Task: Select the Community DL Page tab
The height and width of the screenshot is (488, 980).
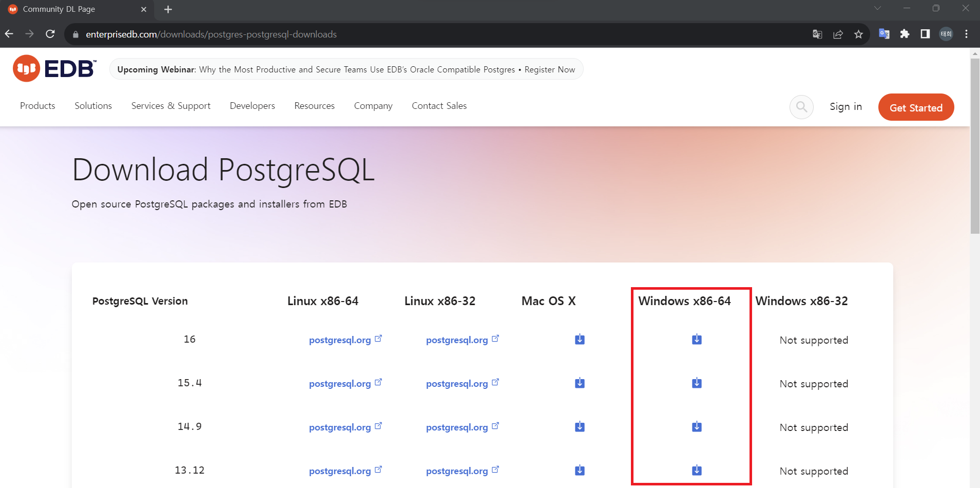Action: point(77,9)
